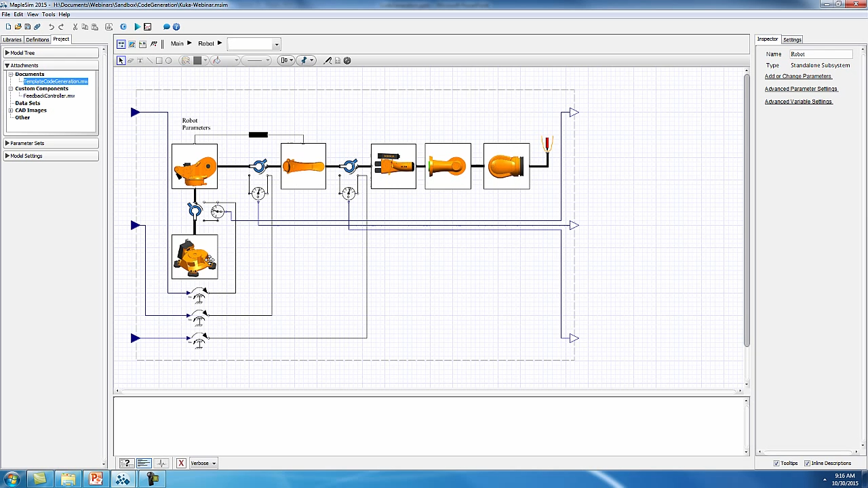Click the Name input field showing Robot
Image resolution: width=868 pixels, height=488 pixels.
pyautogui.click(x=821, y=54)
